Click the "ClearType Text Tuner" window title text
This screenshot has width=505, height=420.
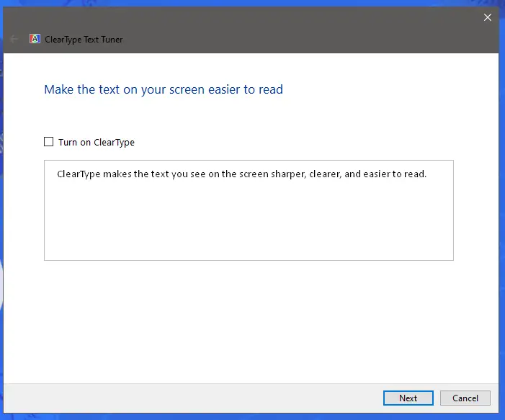(x=84, y=40)
